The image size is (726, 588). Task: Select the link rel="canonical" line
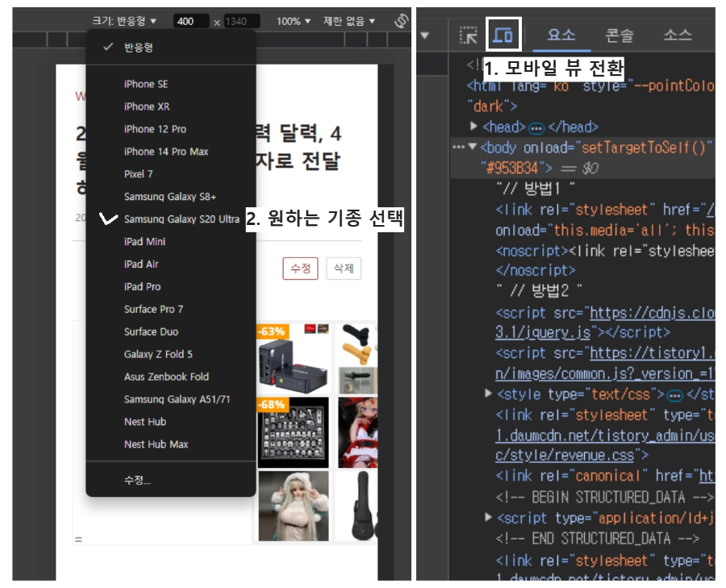(x=605, y=476)
